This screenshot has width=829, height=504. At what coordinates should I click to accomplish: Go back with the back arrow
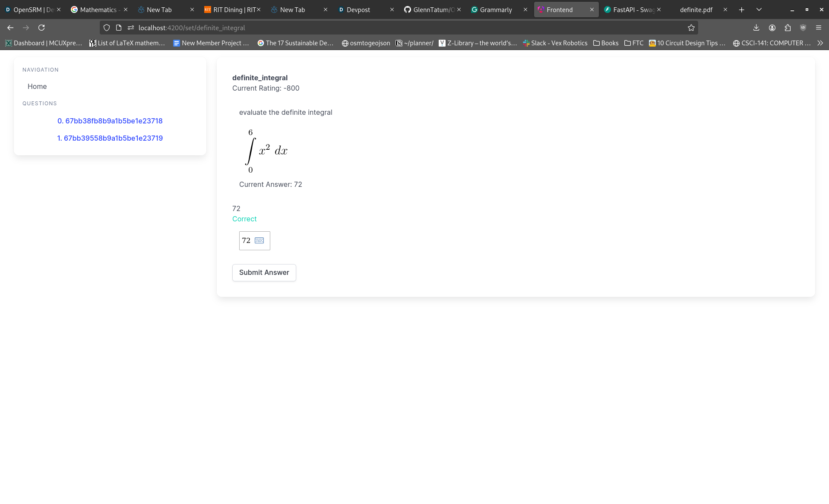pyautogui.click(x=10, y=28)
